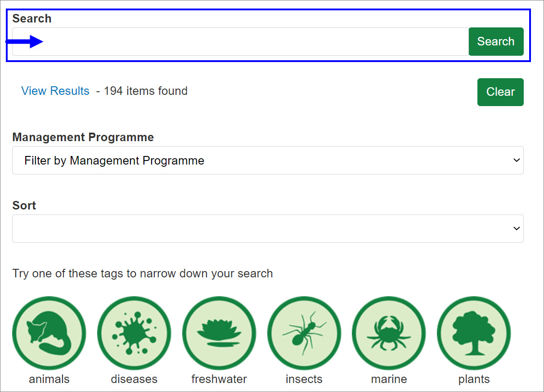Open the Filter by Management Programme dropdown

coord(268,160)
